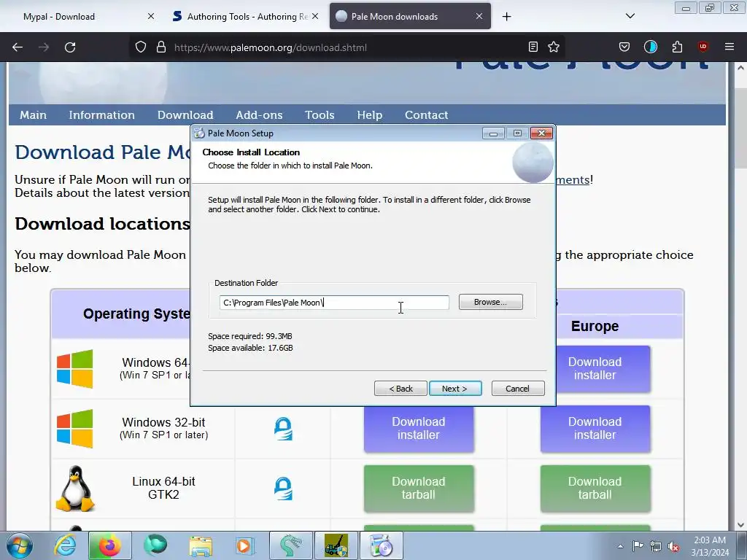Viewport: 747px width, 560px height.
Task: Click the bulldozer installer taskbar icon
Action: click(336, 545)
